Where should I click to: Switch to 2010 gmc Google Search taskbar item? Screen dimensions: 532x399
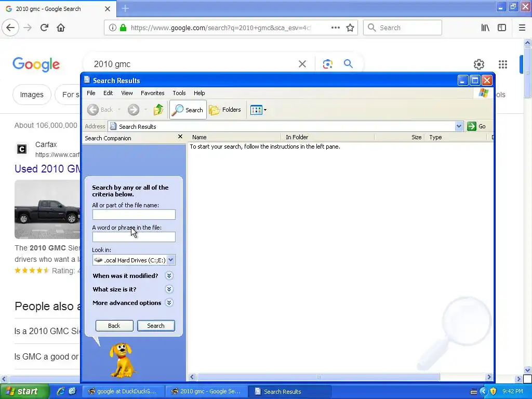click(207, 391)
